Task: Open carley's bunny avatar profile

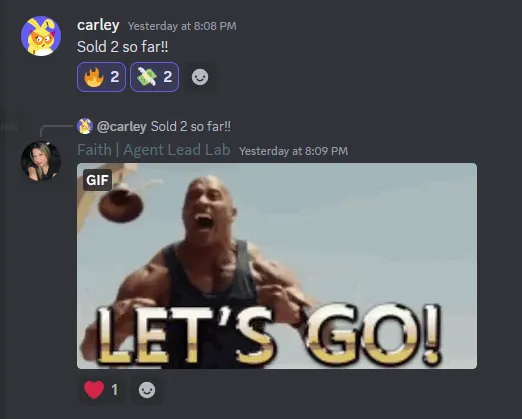Action: [x=41, y=36]
